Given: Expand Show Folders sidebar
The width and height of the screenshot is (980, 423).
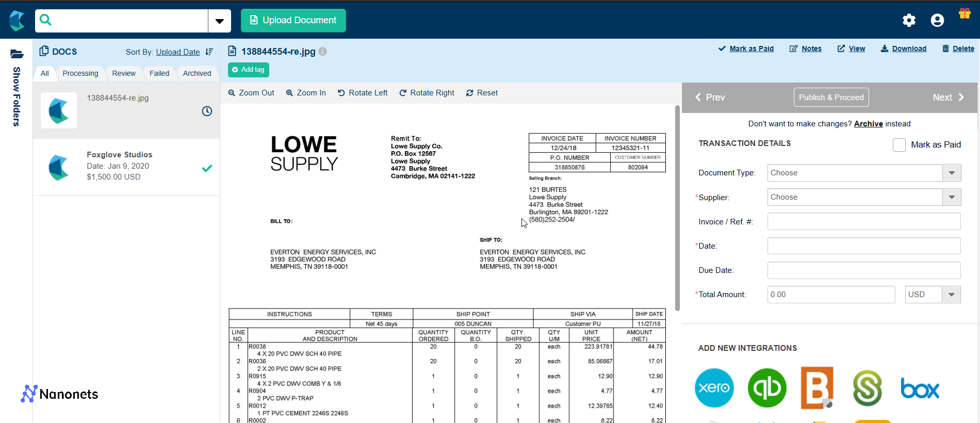Looking at the screenshot, I should (17, 96).
